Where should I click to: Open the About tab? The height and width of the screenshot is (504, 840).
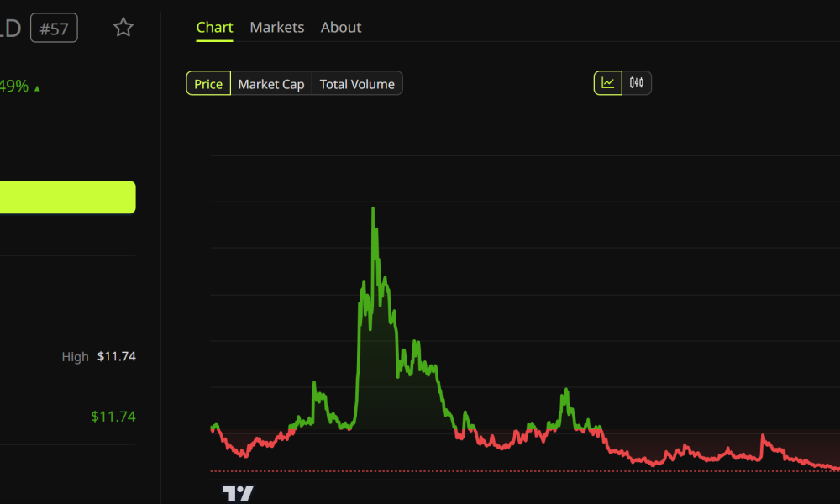click(341, 28)
